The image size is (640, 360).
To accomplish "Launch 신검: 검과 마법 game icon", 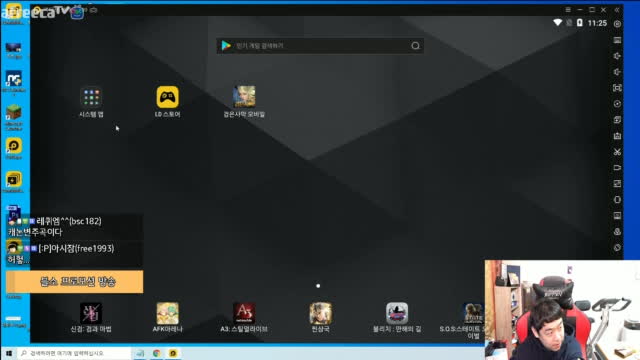I will click(x=91, y=313).
